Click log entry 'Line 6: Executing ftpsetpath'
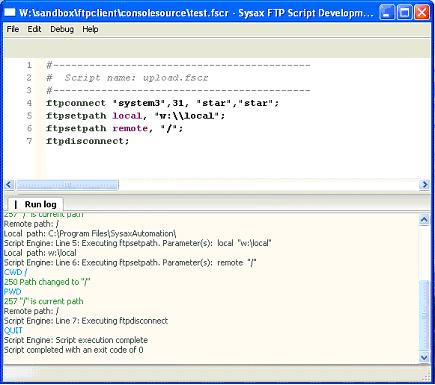 pos(130,262)
